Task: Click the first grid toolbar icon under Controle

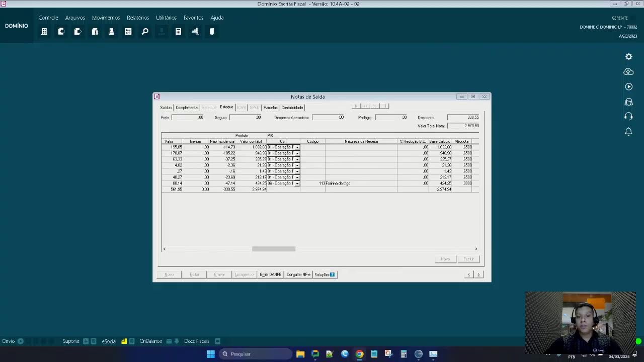Action: (44, 32)
